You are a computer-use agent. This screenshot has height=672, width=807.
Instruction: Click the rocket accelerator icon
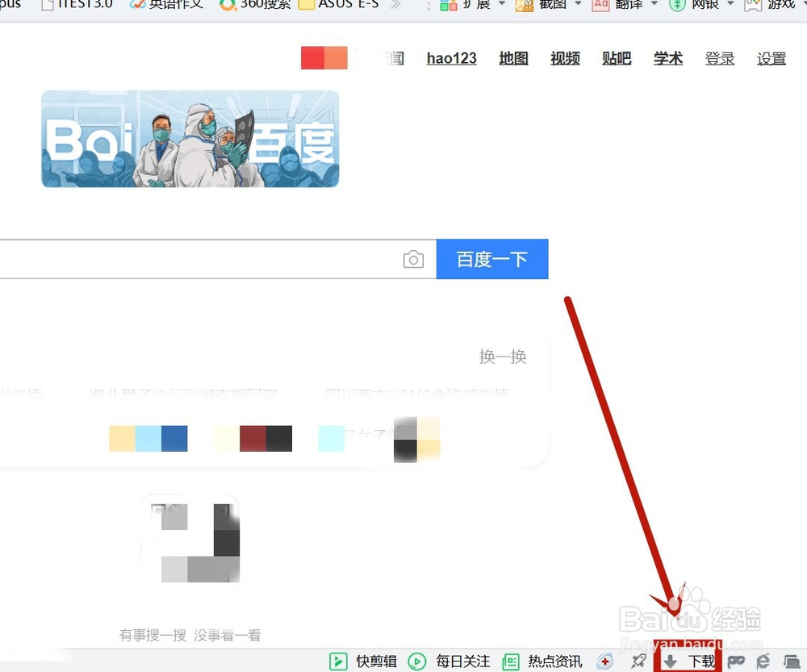coord(638,661)
